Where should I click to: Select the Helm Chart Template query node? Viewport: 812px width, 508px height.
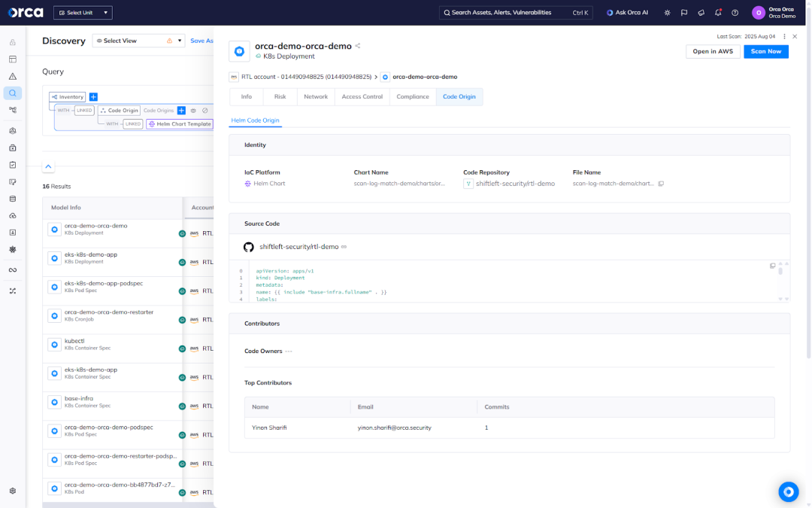(180, 124)
